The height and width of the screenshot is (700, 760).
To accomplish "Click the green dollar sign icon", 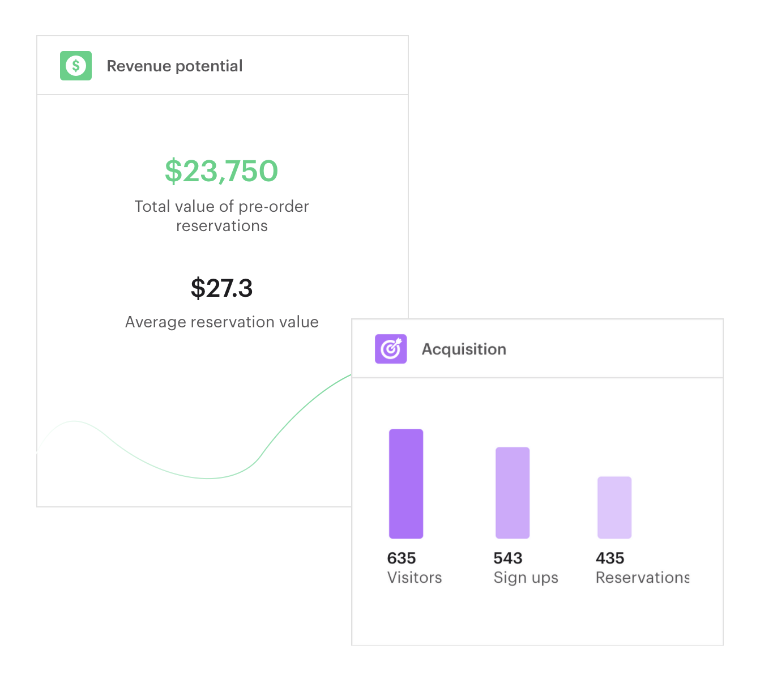I will 76,66.
